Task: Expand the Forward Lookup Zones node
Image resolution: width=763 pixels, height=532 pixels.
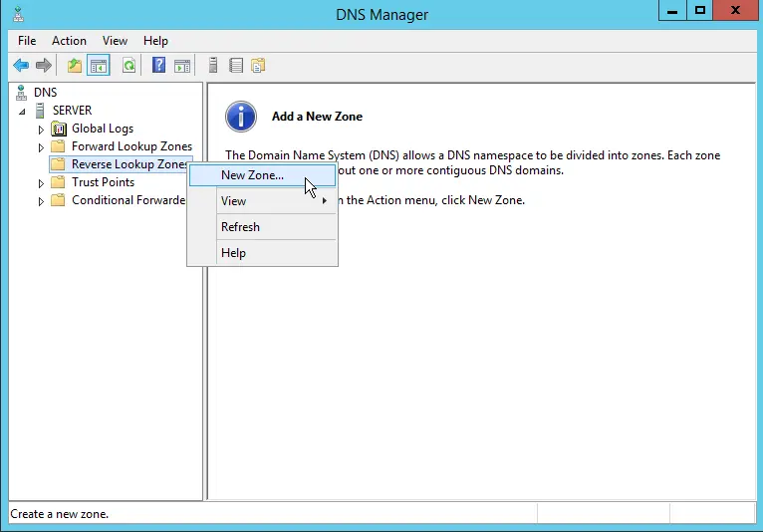Action: tap(41, 147)
